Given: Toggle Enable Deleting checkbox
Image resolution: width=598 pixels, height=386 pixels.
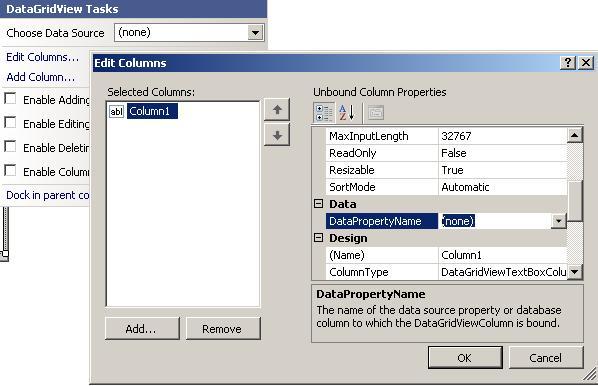Looking at the screenshot, I should click(10, 146).
